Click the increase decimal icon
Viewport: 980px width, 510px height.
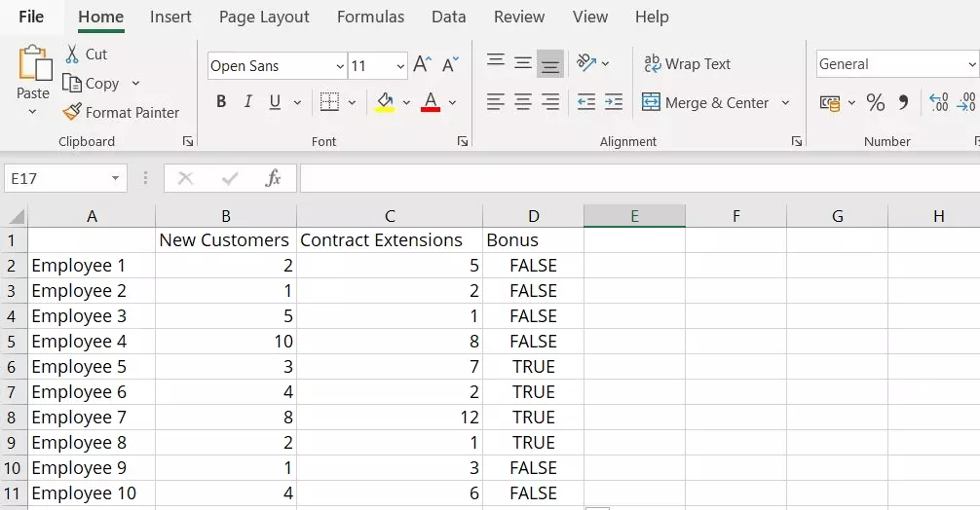point(939,102)
